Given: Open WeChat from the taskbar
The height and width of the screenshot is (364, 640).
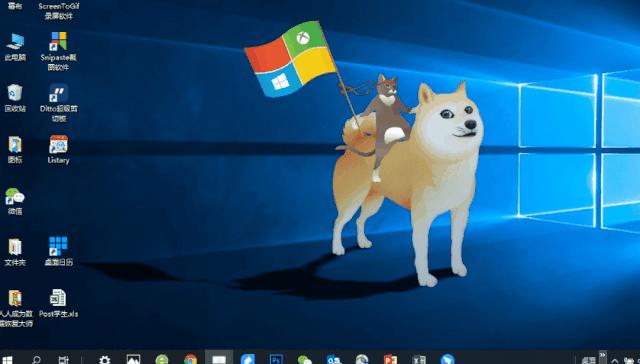Looking at the screenshot, I should (305, 359).
